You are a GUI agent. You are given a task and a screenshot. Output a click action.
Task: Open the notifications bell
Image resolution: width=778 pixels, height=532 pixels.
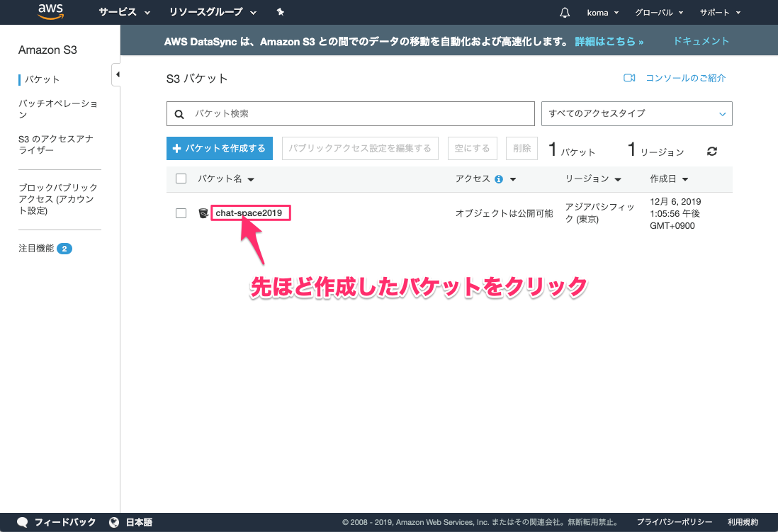pos(565,12)
